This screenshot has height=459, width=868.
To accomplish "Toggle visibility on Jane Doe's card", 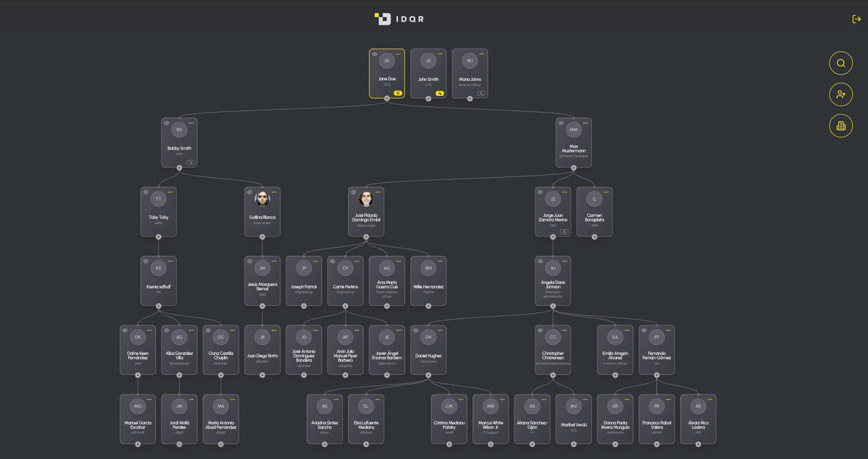I will click(x=374, y=53).
